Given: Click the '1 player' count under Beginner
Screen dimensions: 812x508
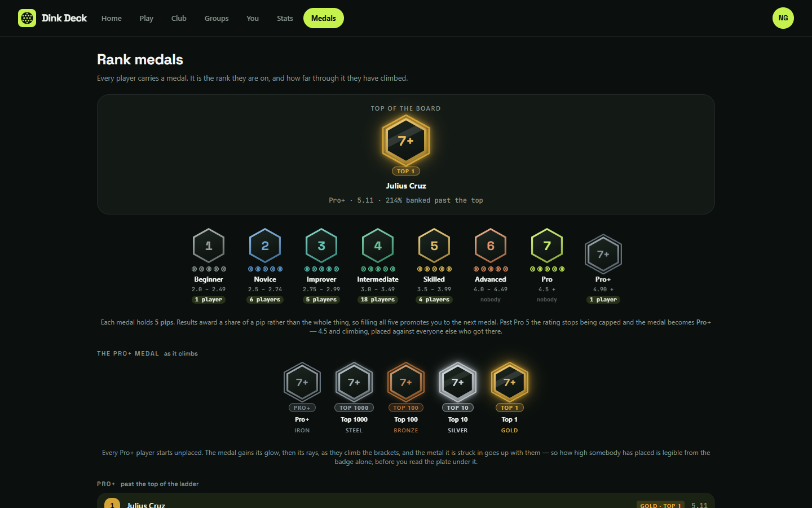Looking at the screenshot, I should 209,300.
